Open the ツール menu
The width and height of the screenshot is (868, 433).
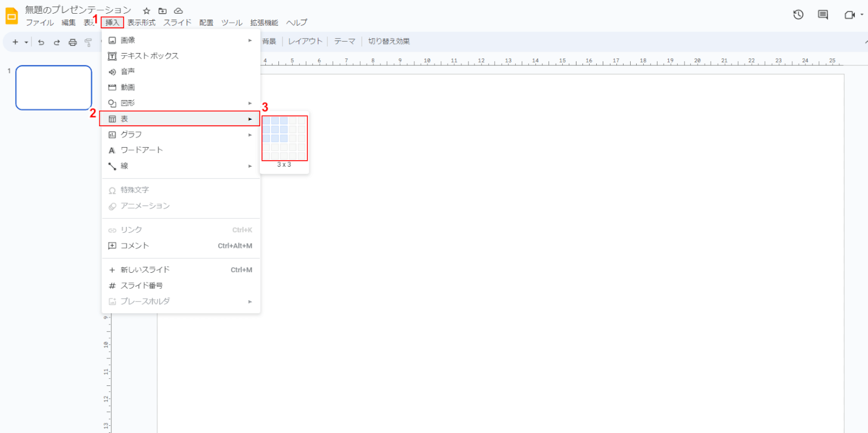tap(232, 23)
